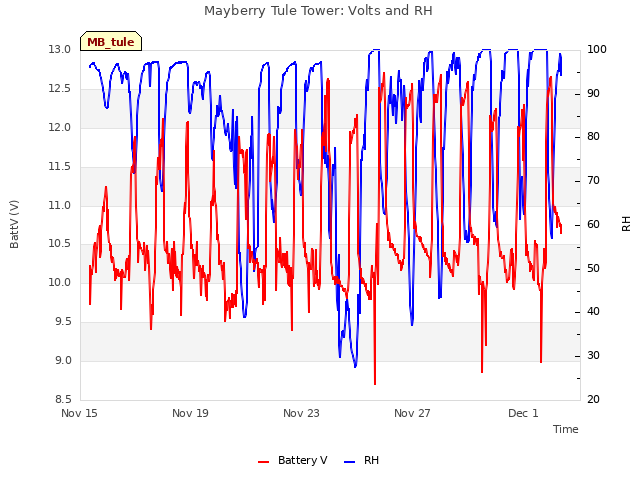Click the 'Nov 27' x-axis tick label

[412, 413]
